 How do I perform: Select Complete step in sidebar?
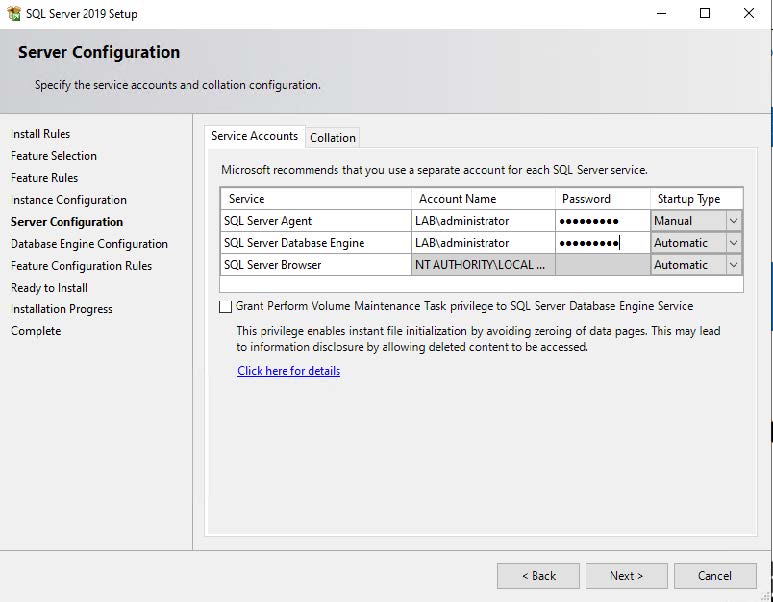(36, 331)
